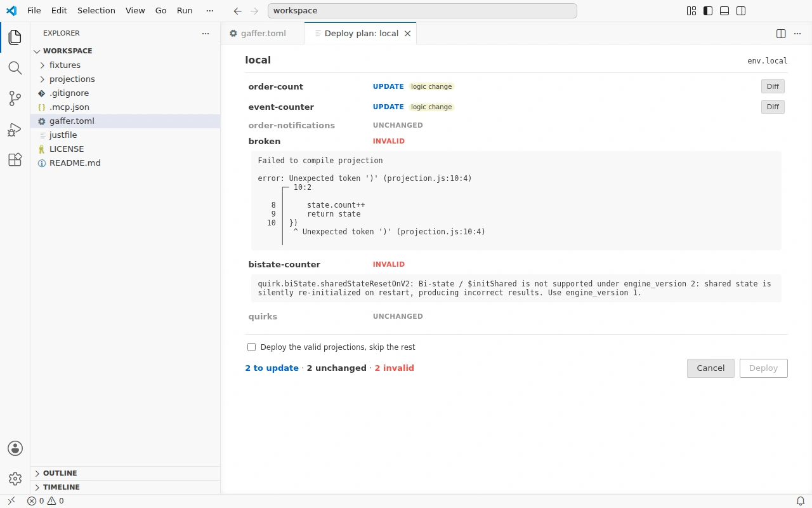Image resolution: width=812 pixels, height=508 pixels.
Task: Open the Explorer view in activity bar
Action: 15,37
